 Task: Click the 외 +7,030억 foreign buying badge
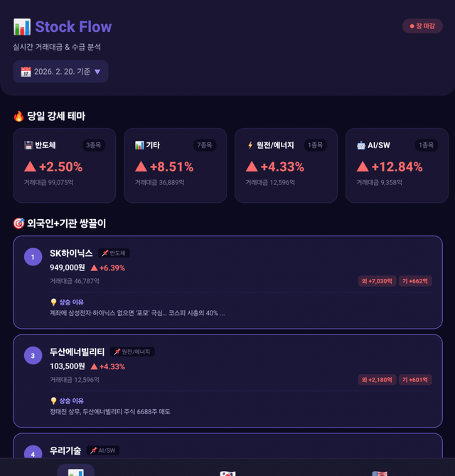tap(377, 281)
